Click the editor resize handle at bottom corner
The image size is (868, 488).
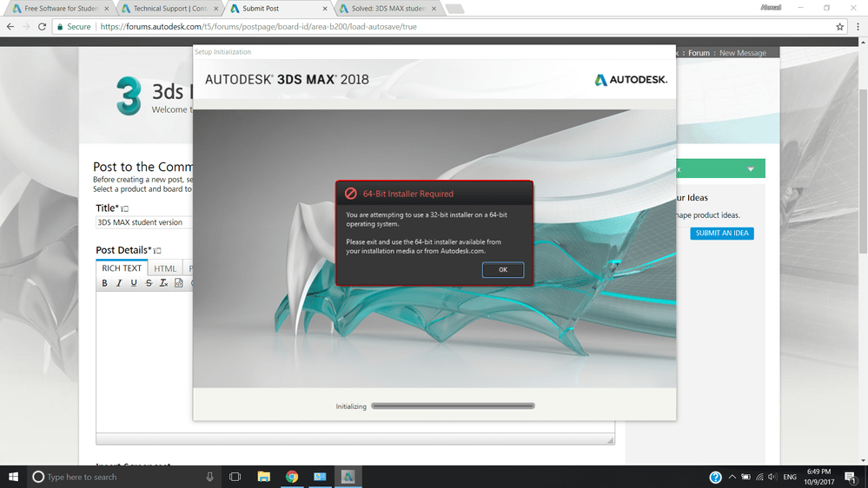610,440
